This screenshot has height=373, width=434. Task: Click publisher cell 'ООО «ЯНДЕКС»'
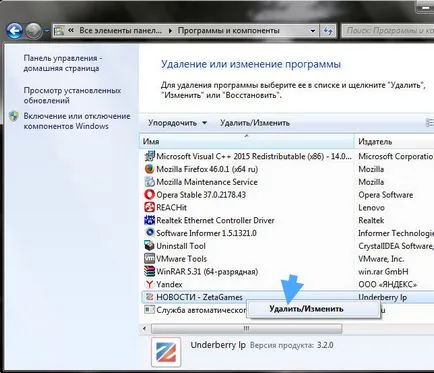click(388, 285)
